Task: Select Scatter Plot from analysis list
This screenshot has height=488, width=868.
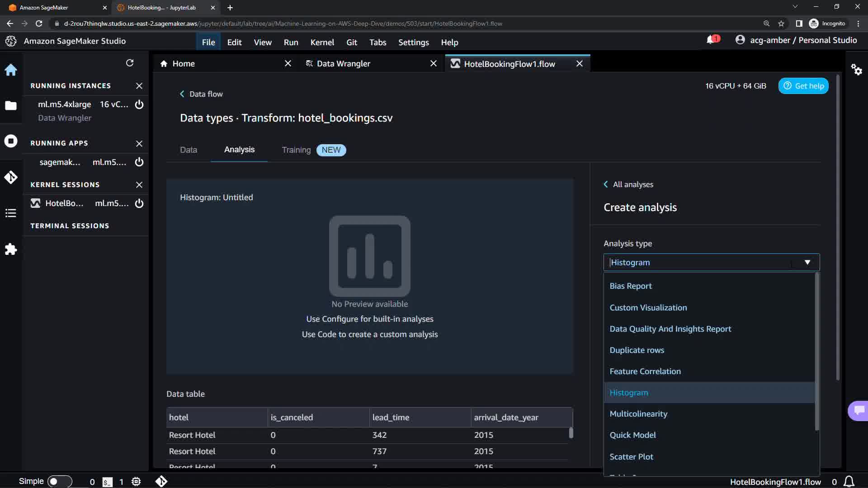Action: 631,456
